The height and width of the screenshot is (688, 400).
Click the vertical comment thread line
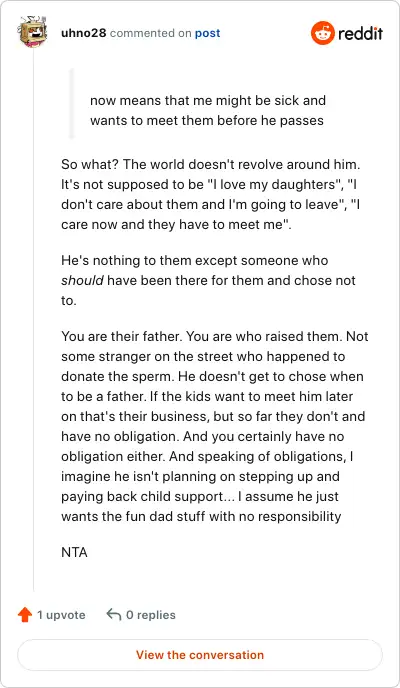[x=34, y=319]
